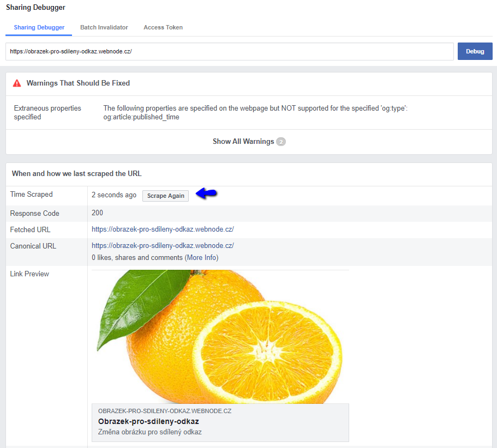Screen dimensions: 497x448
Task: Click the 'Link Preview' row label
Action: (29, 274)
